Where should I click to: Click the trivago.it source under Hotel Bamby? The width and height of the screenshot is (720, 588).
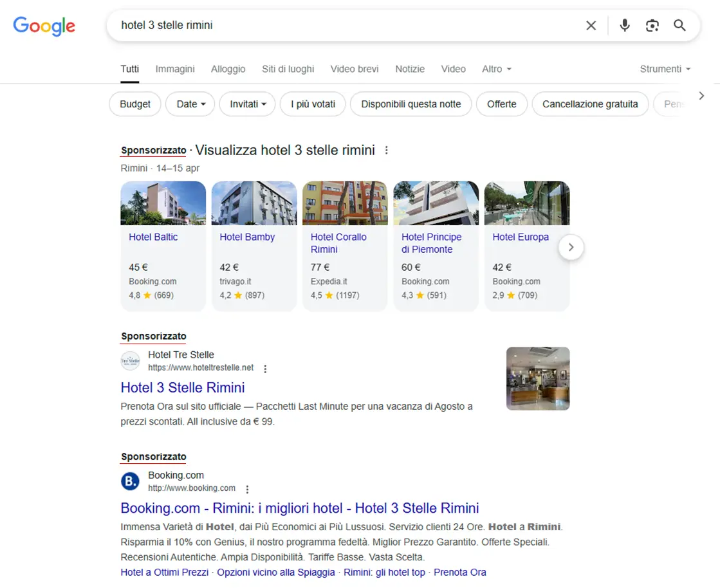[235, 281]
